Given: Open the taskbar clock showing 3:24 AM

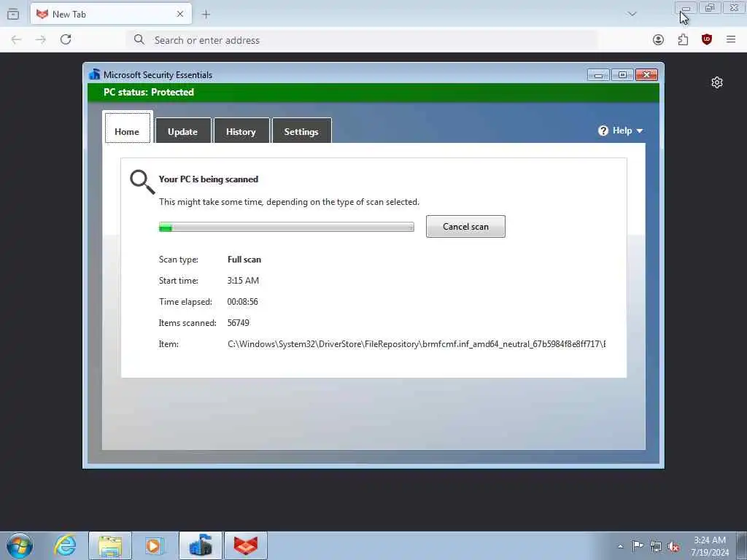Looking at the screenshot, I should pyautogui.click(x=710, y=546).
